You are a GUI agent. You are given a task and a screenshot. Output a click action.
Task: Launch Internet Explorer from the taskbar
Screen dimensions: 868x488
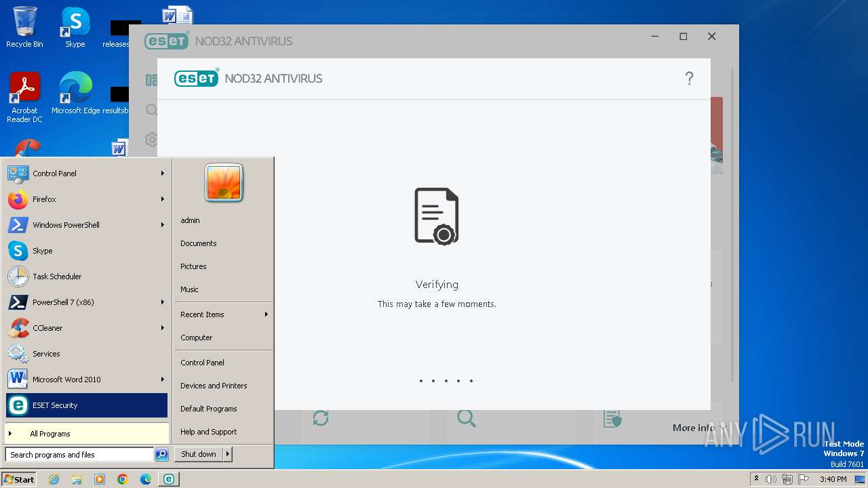[x=54, y=479]
